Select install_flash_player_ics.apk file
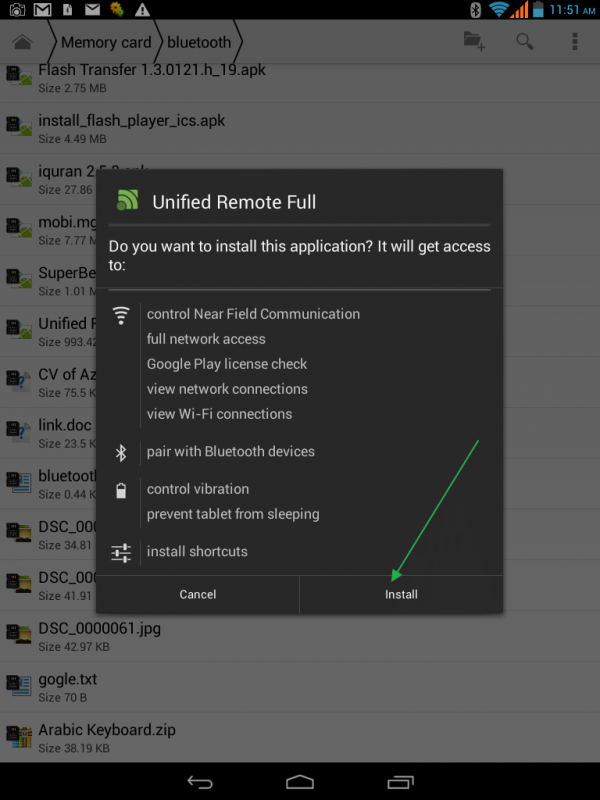The width and height of the screenshot is (600, 800). click(131, 121)
